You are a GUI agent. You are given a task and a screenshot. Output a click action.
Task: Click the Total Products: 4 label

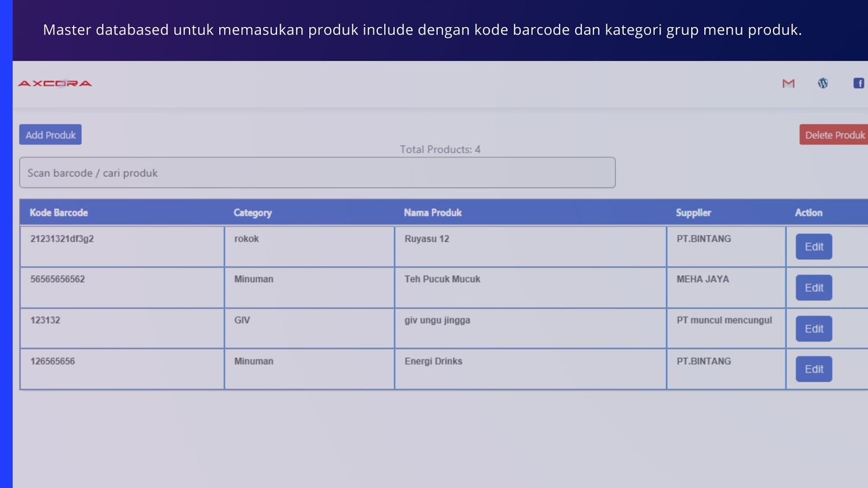[x=440, y=149]
